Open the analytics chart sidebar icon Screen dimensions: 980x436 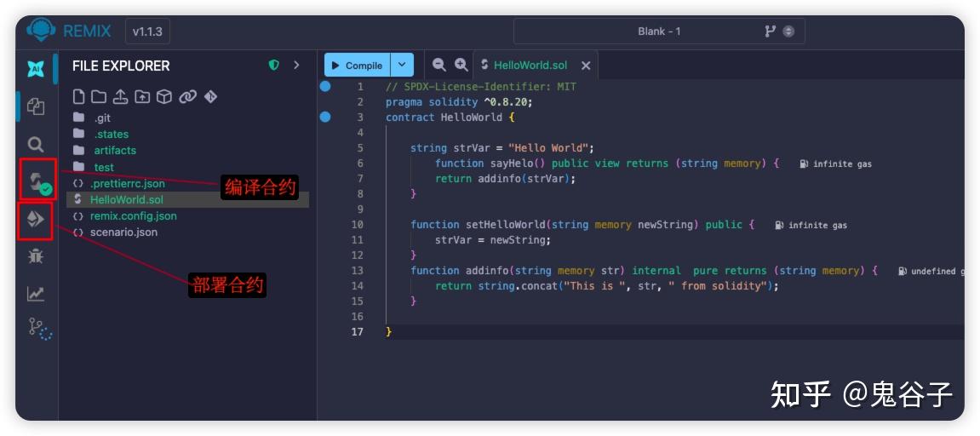click(36, 294)
